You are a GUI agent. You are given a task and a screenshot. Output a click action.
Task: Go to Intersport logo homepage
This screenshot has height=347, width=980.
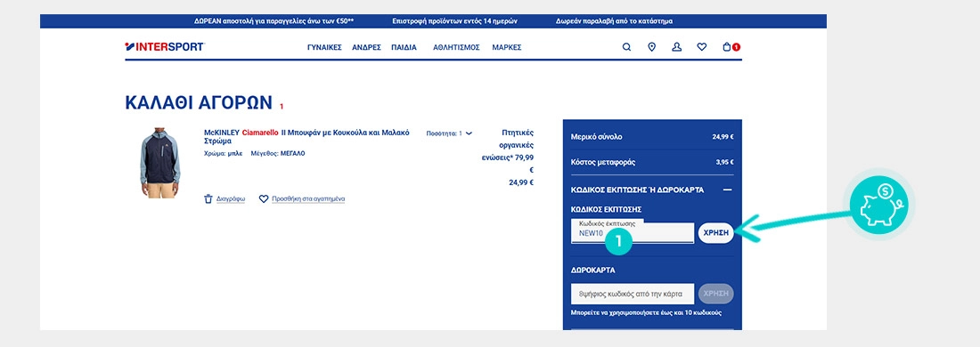(165, 47)
